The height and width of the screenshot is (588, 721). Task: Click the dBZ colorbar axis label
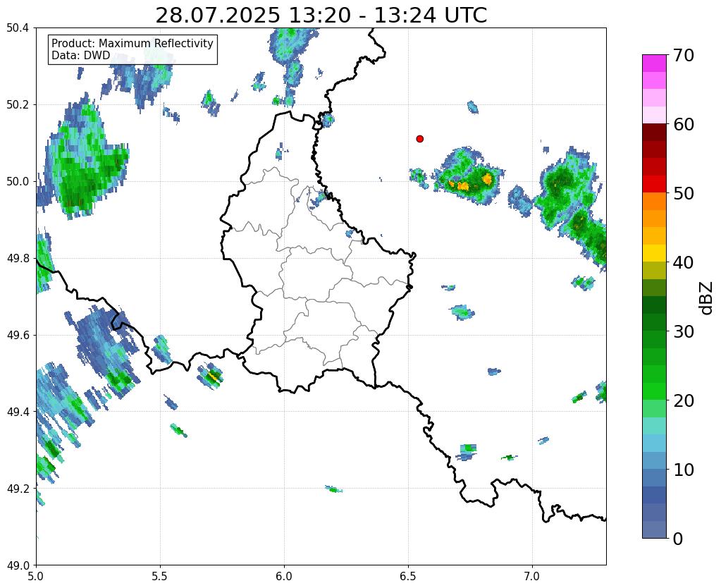coord(706,298)
